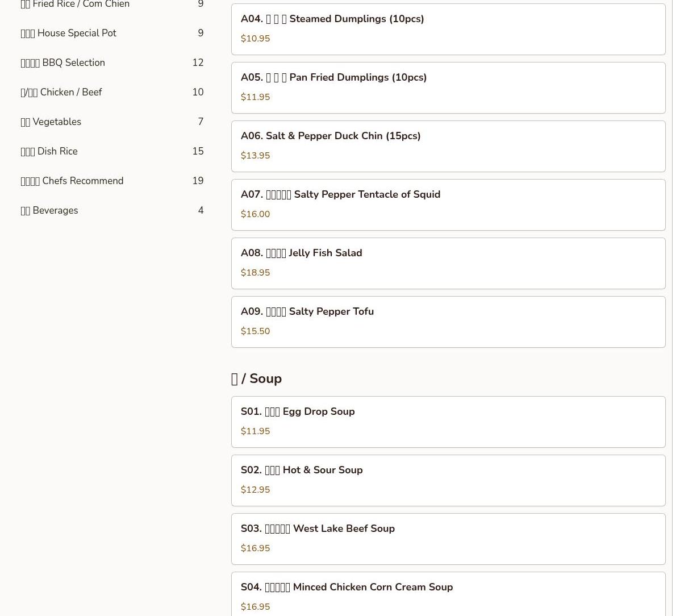Click count 15 beside Dish Rice
684x616 pixels.
tap(198, 151)
